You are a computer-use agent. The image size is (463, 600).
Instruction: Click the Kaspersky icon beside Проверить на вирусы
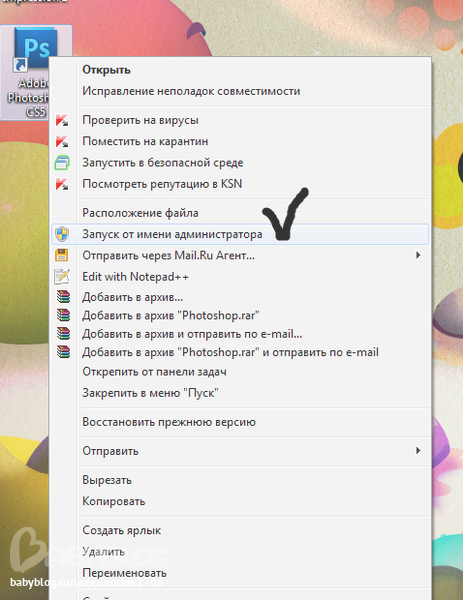(x=62, y=121)
